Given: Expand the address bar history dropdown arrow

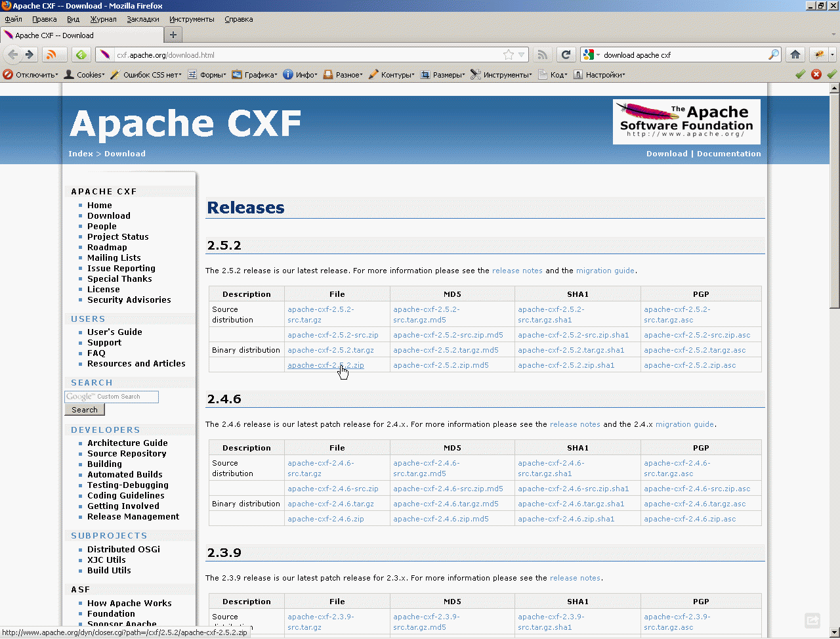Looking at the screenshot, I should pos(522,55).
